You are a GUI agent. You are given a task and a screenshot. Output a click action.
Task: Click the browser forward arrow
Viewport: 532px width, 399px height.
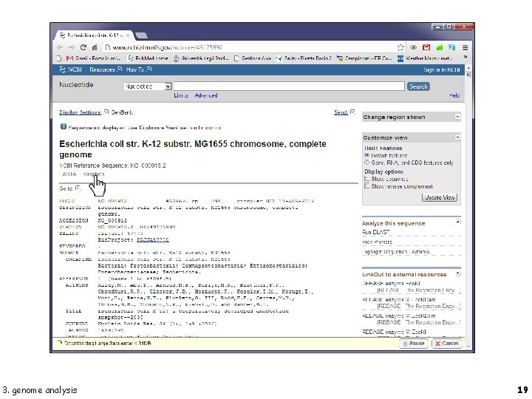pos(71,47)
